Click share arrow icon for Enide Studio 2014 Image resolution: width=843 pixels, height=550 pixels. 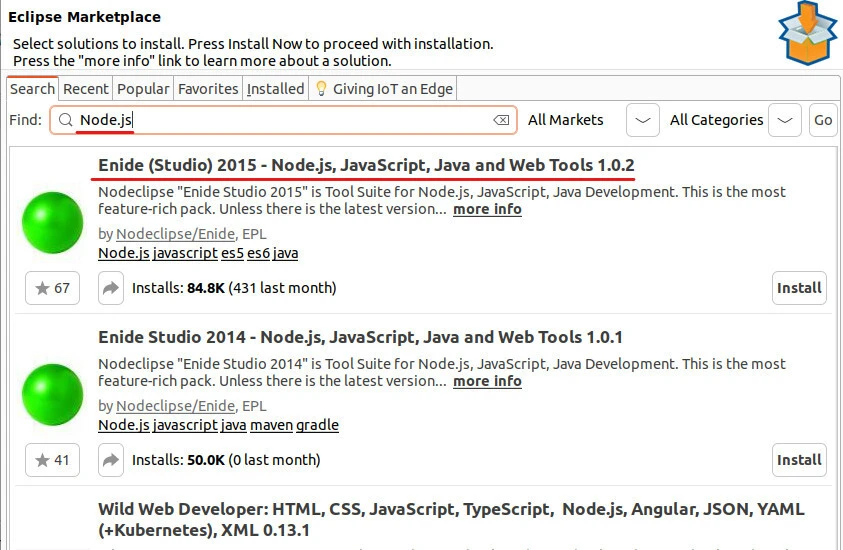(110, 461)
